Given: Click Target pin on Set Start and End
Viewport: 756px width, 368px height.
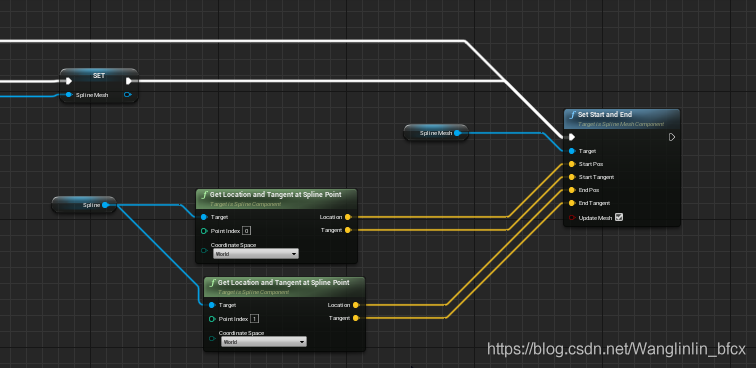Looking at the screenshot, I should pos(572,151).
